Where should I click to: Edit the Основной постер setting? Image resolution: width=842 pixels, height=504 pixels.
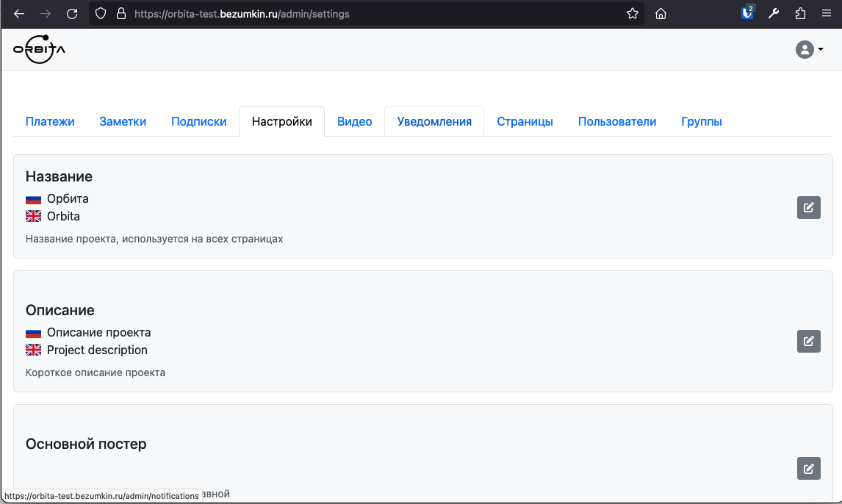(808, 469)
